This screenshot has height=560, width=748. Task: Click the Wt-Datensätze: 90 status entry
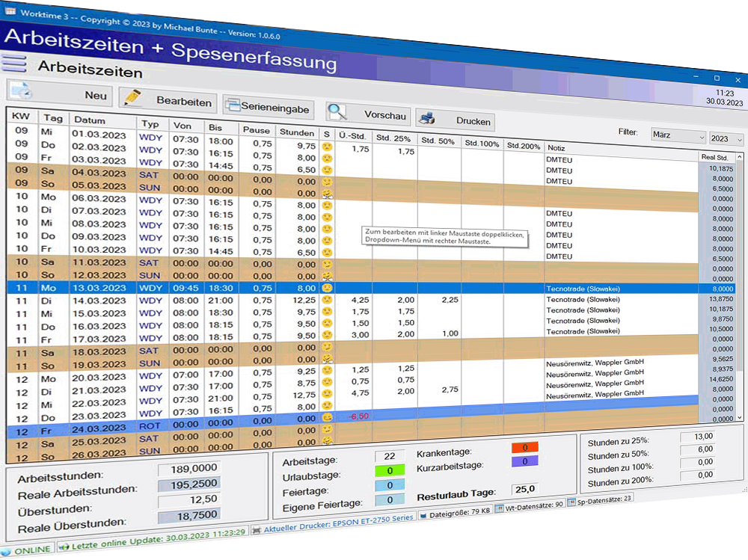530,507
